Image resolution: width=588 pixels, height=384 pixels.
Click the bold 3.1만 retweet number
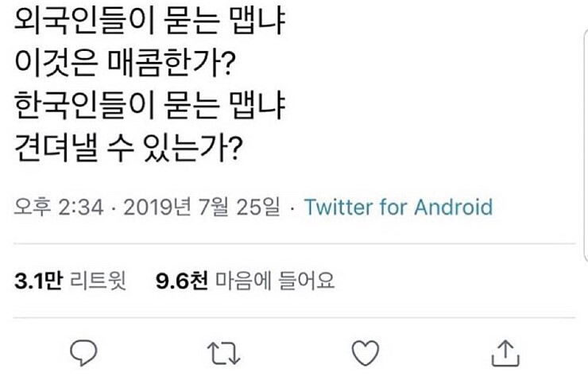(x=38, y=281)
